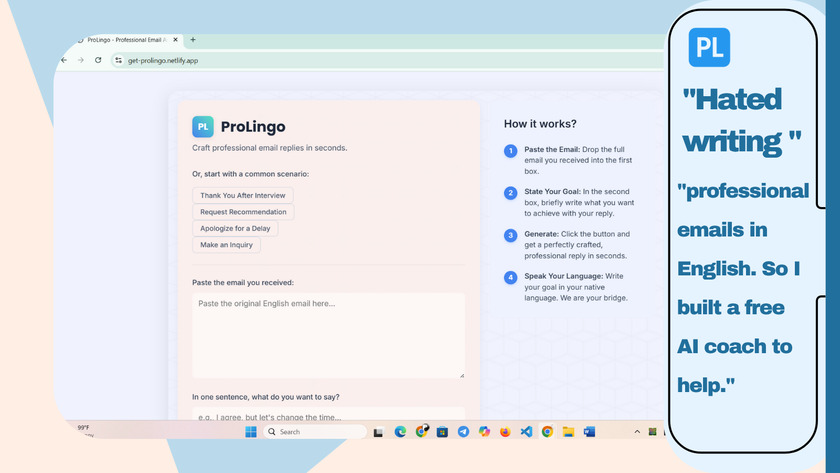Open Copilot from the taskbar
This screenshot has width=840, height=473.
pos(484,432)
